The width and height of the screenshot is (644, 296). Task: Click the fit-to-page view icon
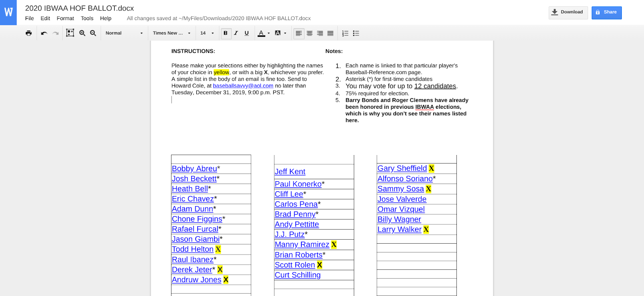[70, 33]
